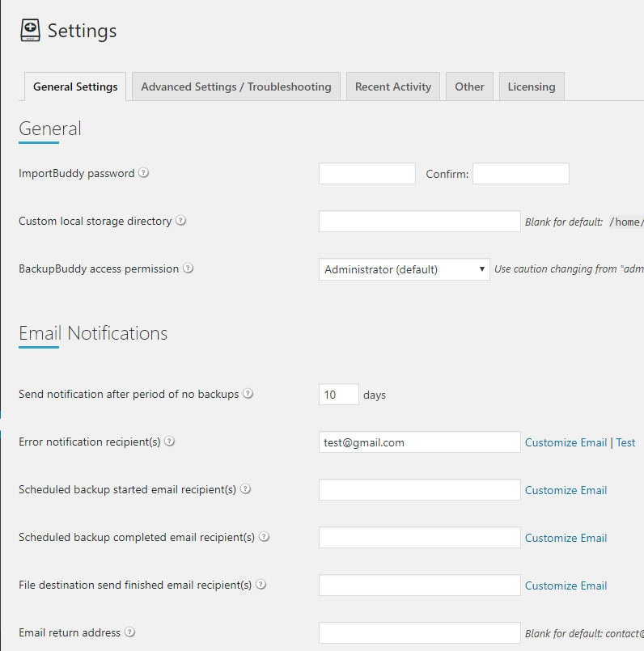Show help for Scheduled backup started recipients
The image size is (644, 651).
tap(245, 489)
